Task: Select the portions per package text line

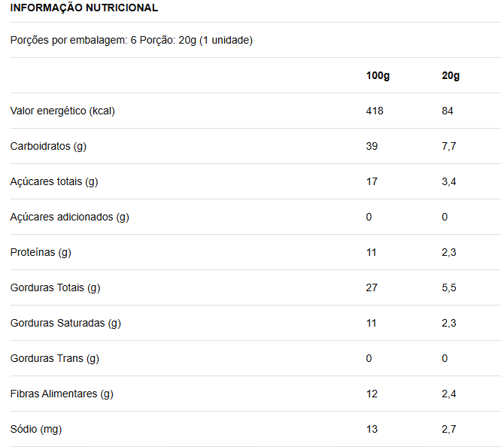Action: pos(132,40)
